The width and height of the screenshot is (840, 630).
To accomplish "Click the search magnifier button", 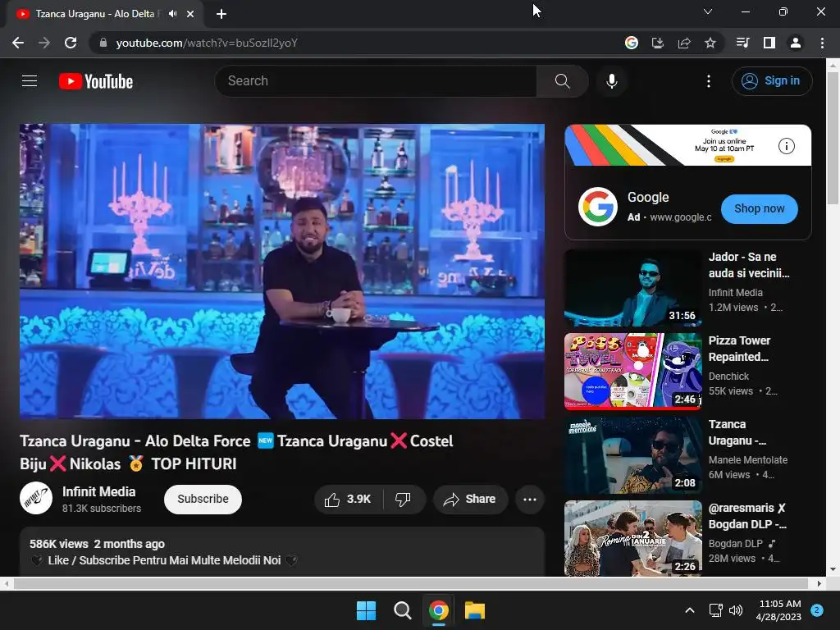I will click(x=562, y=81).
